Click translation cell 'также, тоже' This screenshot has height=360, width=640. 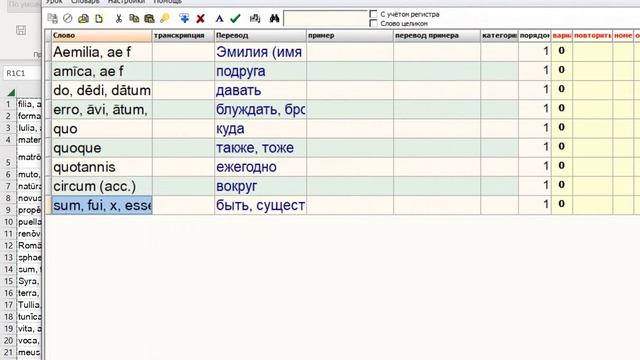(x=260, y=148)
